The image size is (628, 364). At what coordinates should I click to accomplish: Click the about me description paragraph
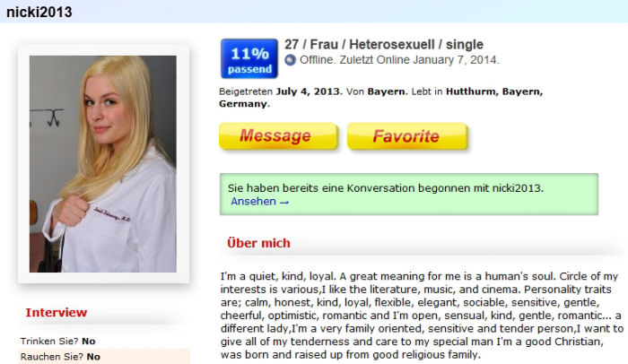point(422,316)
